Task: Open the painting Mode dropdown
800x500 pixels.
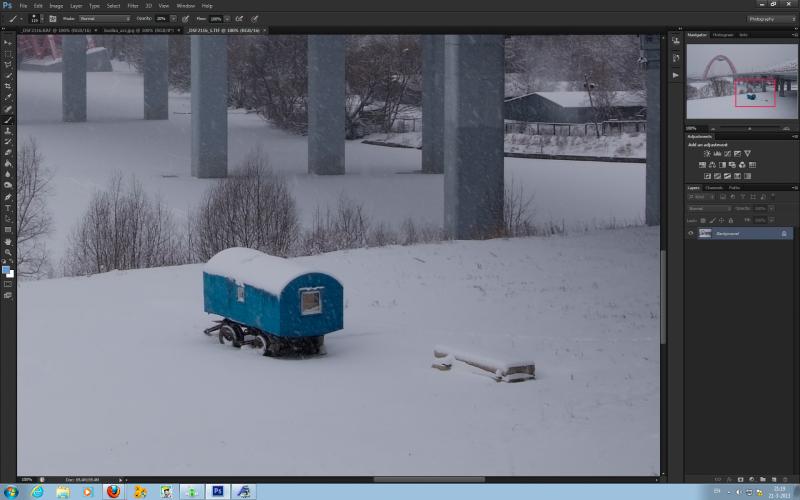Action: pos(105,19)
